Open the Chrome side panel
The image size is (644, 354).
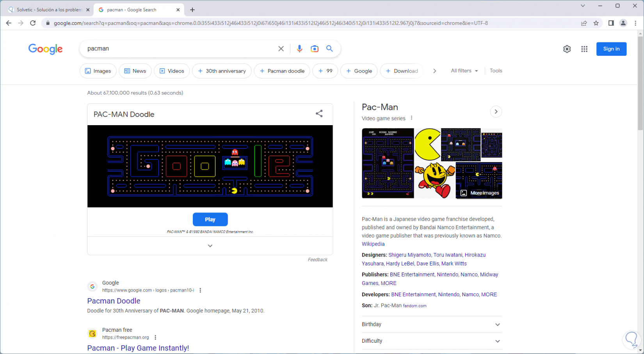[x=611, y=23]
